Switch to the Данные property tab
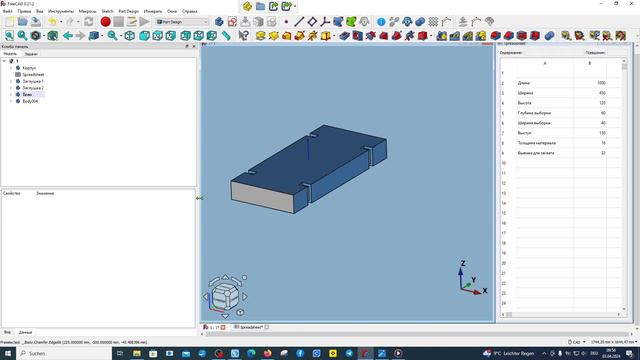640x360 pixels. 25,332
